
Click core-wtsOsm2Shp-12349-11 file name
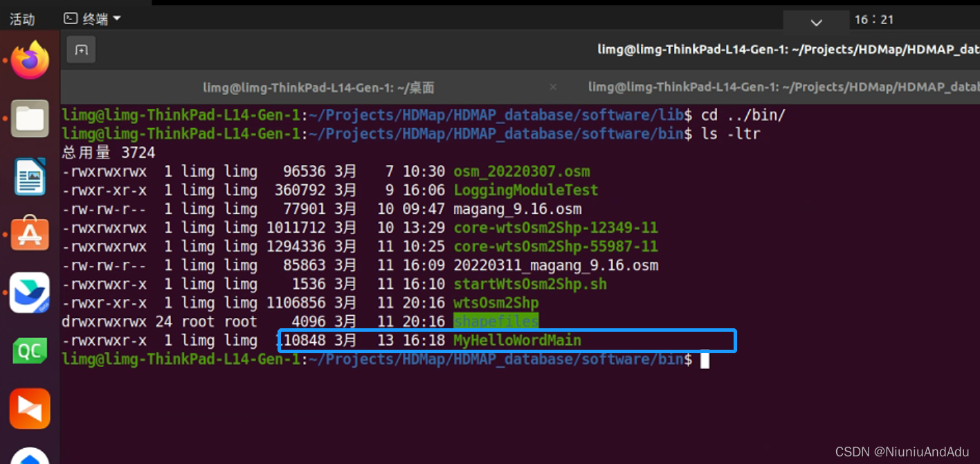click(556, 228)
